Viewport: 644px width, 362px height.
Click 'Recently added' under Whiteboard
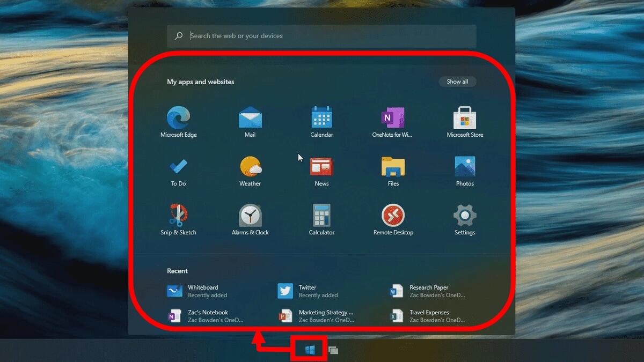coord(207,295)
